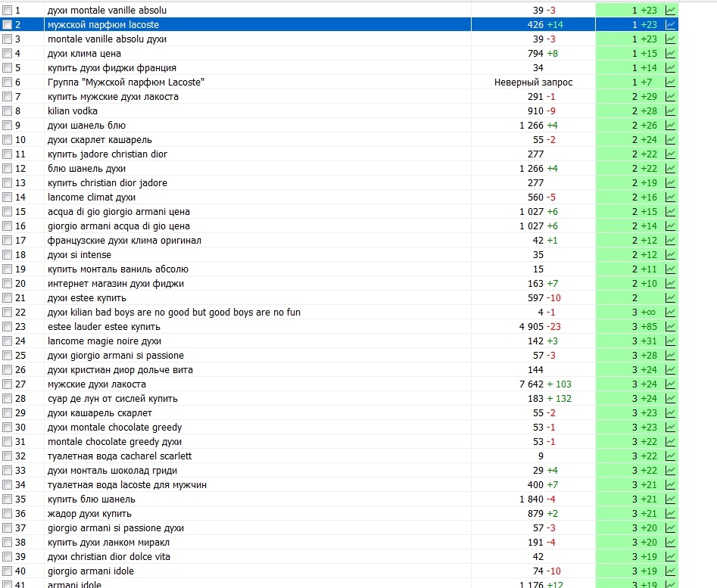
Task: Select frequency value '163 +7'
Action: click(542, 284)
